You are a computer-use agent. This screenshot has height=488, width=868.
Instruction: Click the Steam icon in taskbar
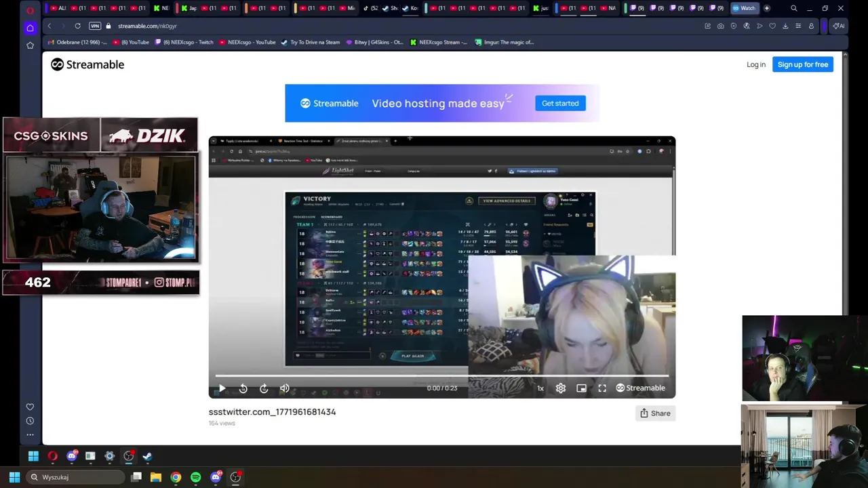click(x=147, y=456)
